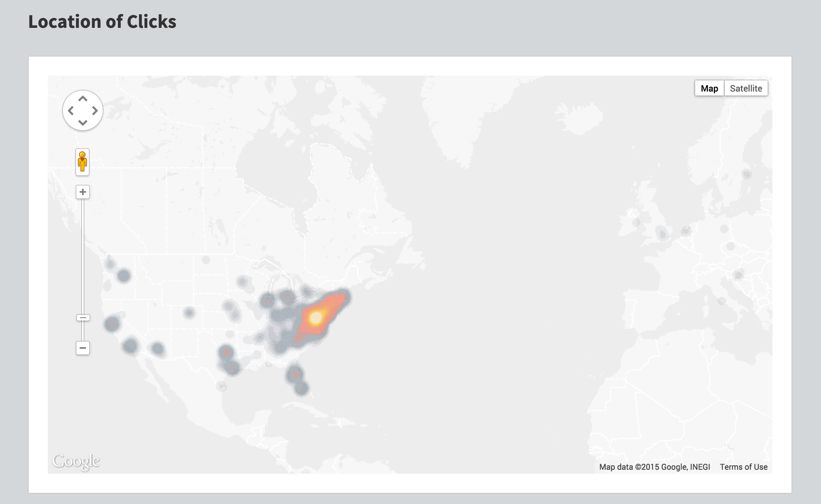Screen dimensions: 821x504
Task: Click the heatmap spot over Sweden
Action: 746,174
